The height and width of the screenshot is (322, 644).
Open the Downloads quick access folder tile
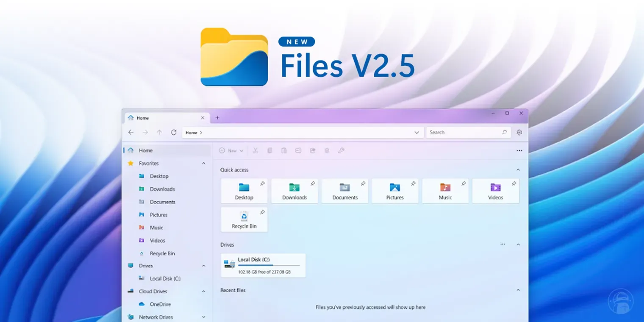click(x=294, y=191)
